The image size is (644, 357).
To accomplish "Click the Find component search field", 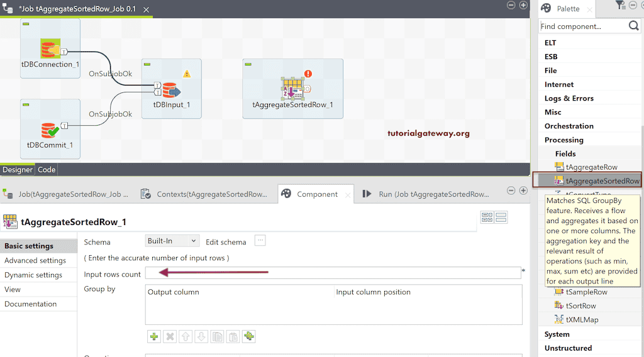I will 583,26.
